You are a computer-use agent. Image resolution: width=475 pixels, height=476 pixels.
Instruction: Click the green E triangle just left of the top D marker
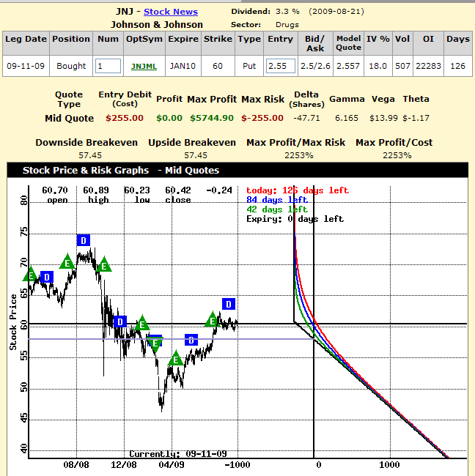[67, 261]
